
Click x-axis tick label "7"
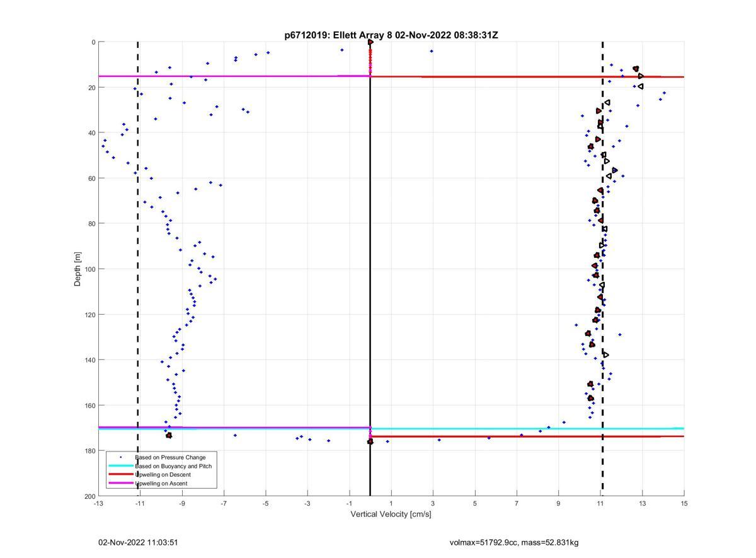coord(517,503)
